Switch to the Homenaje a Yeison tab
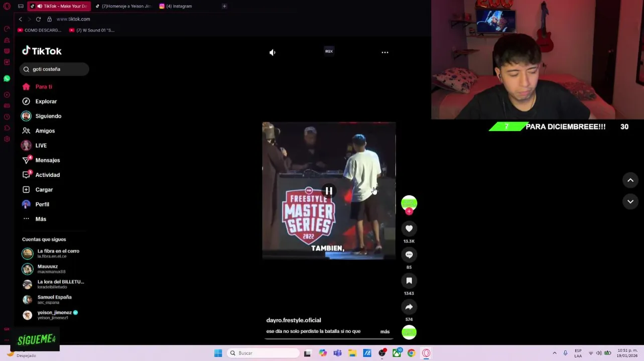The width and height of the screenshot is (644, 361). point(124,6)
